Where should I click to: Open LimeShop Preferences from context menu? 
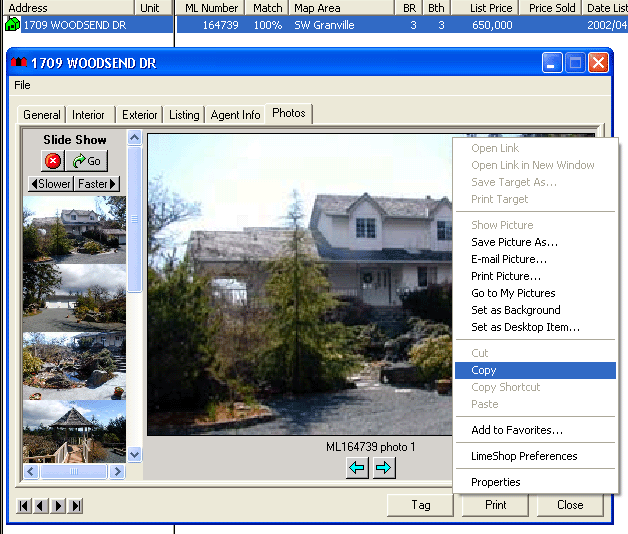coord(535,456)
